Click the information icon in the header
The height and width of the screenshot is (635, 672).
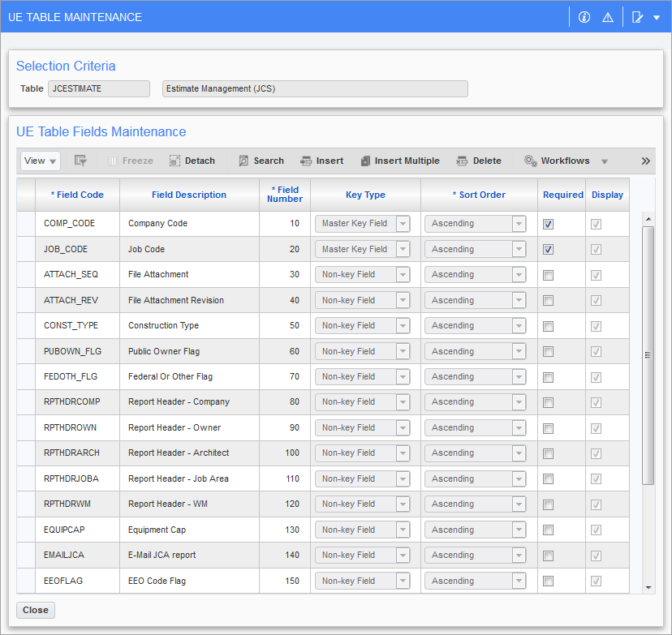[584, 17]
